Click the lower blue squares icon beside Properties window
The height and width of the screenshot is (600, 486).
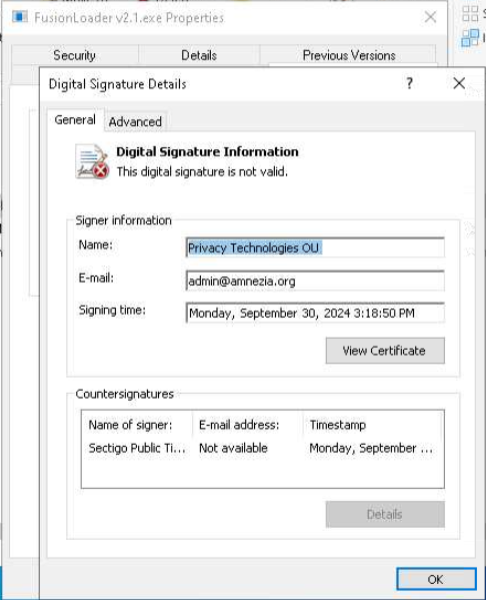coord(470,38)
